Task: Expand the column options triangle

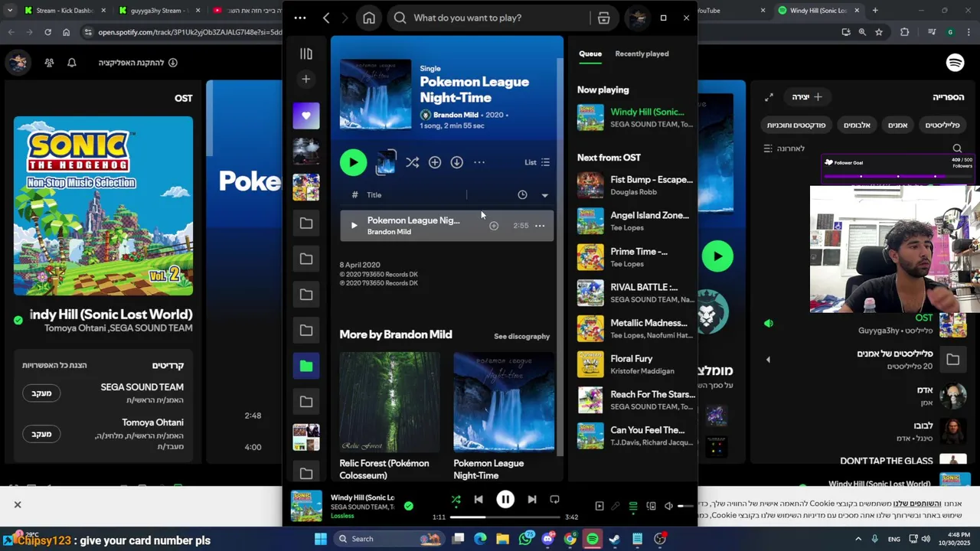Action: tap(545, 195)
